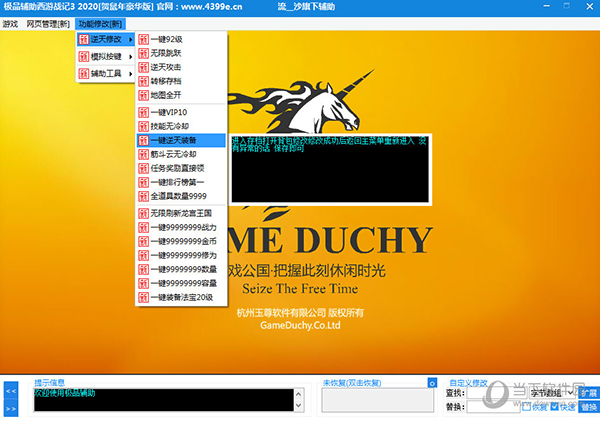Click the cyan tooltip text about 进入存档
Image resolution: width=600 pixels, height=422 pixels.
point(329,145)
